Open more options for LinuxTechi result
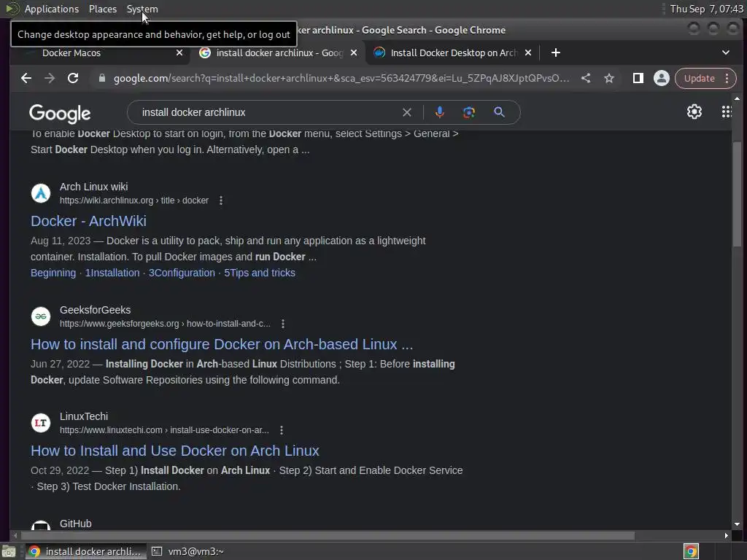The image size is (747, 560). tap(282, 430)
